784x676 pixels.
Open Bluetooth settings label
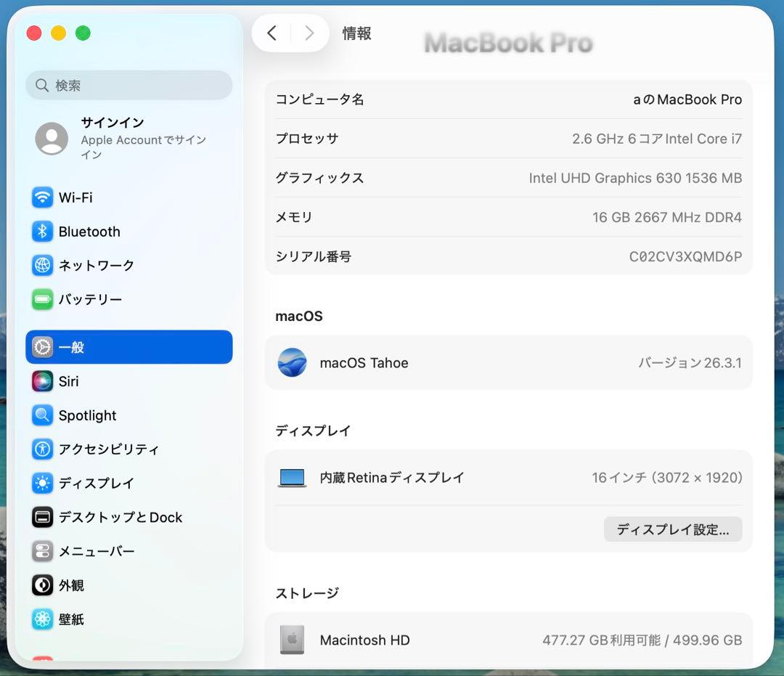89,232
